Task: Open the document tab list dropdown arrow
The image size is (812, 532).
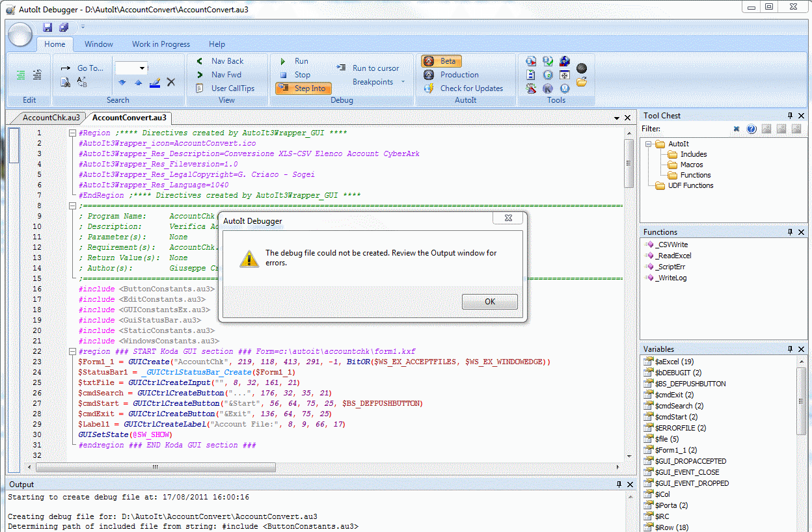Action: pyautogui.click(x=617, y=118)
